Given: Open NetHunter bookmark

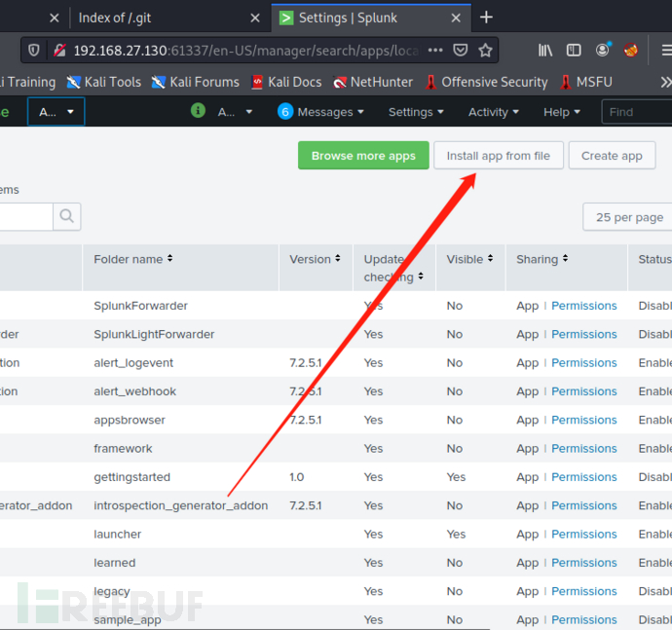Looking at the screenshot, I should tap(373, 82).
